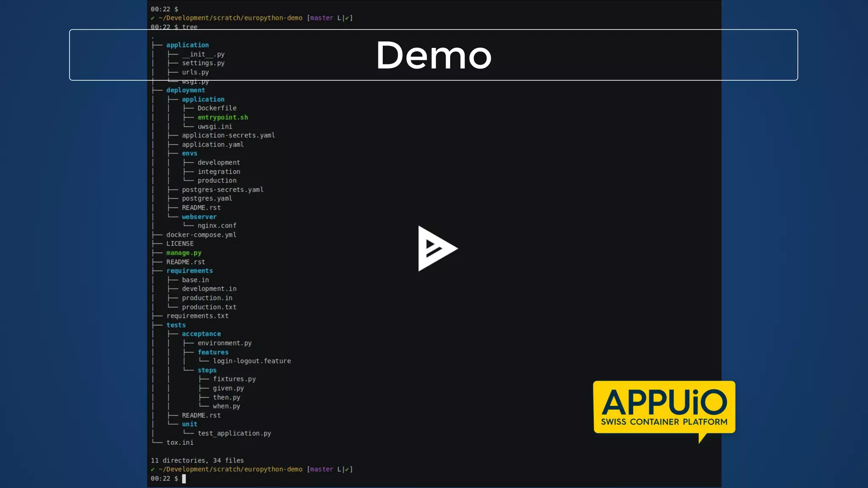
Task: Select the 'steps' directory
Action: (207, 370)
